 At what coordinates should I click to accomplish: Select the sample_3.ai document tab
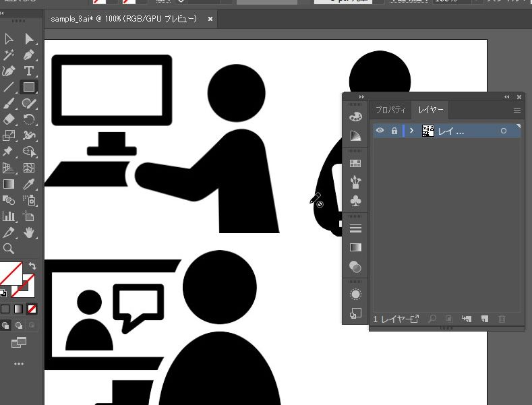[x=124, y=20]
